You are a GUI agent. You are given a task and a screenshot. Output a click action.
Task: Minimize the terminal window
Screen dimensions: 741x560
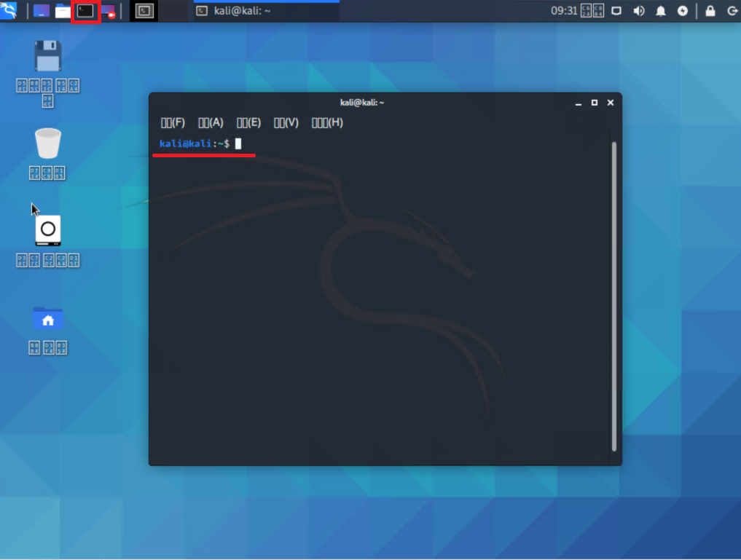tap(579, 103)
